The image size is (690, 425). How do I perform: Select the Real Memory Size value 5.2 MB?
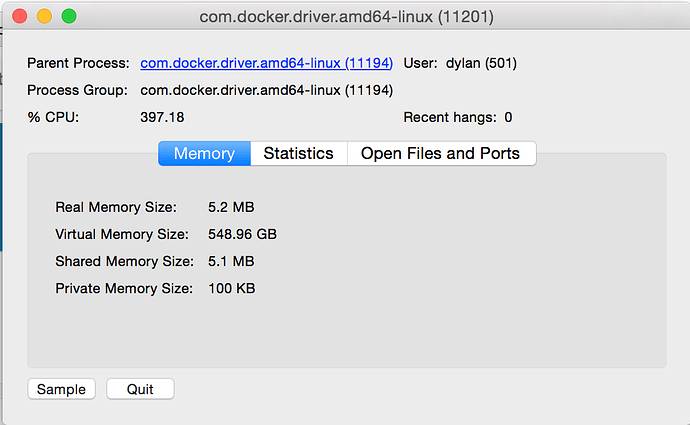coord(231,207)
